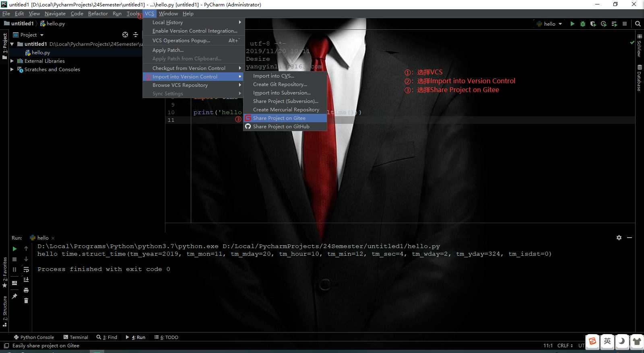
Task: Click the Profile hello toolbar icon
Action: click(x=603, y=24)
